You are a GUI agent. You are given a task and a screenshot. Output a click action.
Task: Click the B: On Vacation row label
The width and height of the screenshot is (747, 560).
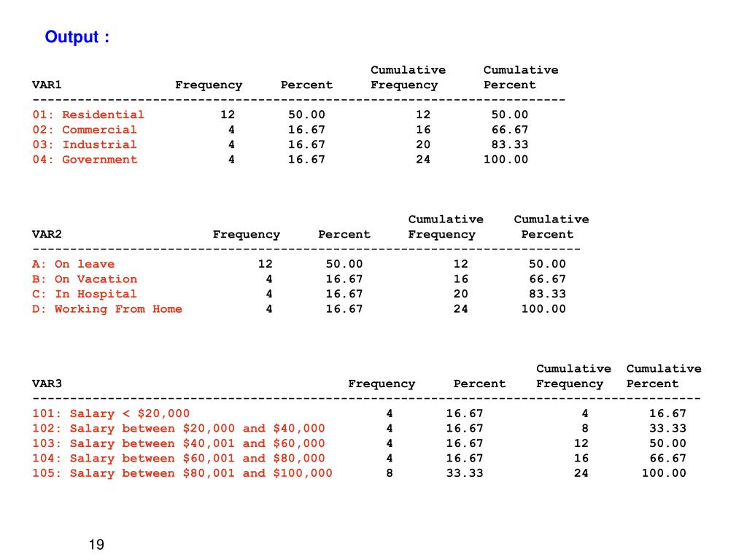(x=85, y=279)
